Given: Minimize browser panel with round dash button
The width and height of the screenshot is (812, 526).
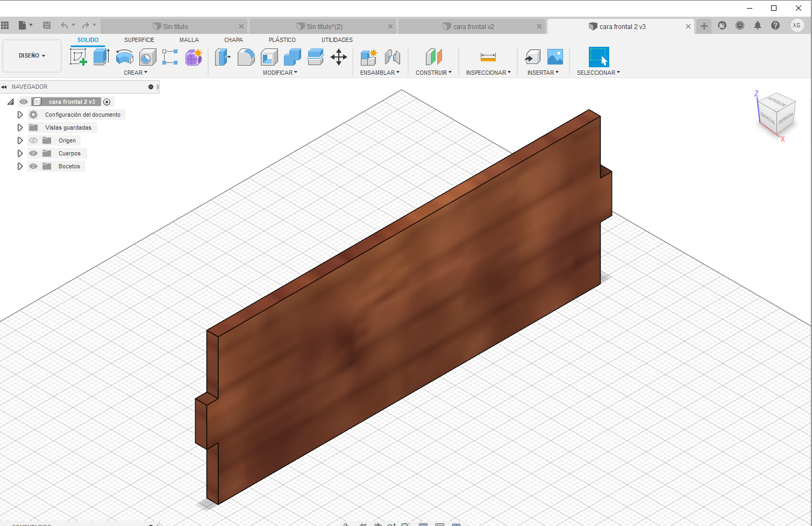Looking at the screenshot, I should tap(151, 87).
